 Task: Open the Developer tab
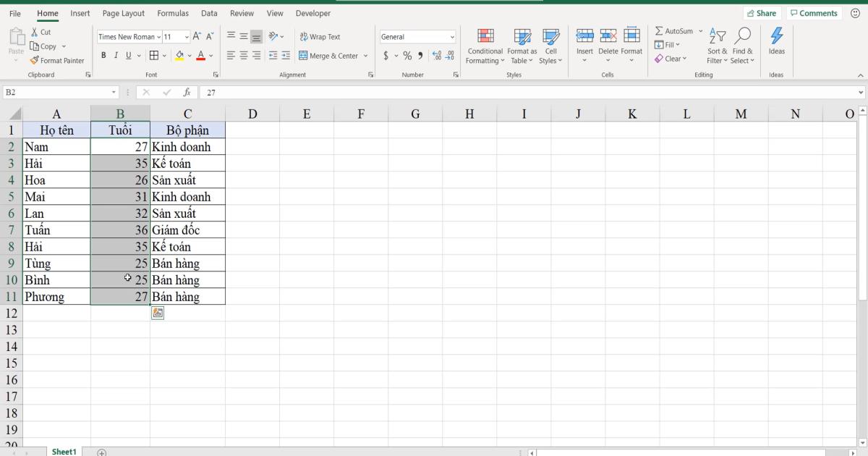click(312, 12)
